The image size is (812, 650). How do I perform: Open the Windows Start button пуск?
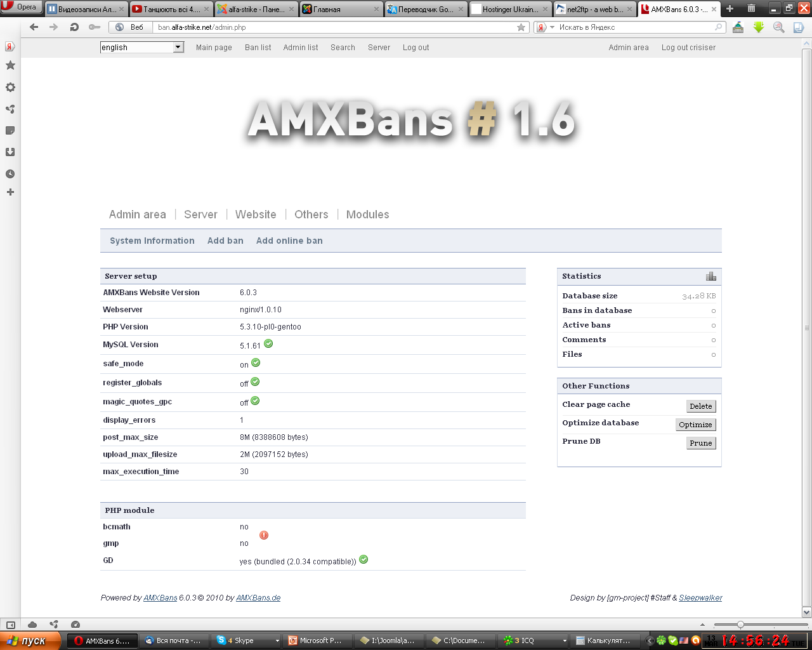pos(30,640)
